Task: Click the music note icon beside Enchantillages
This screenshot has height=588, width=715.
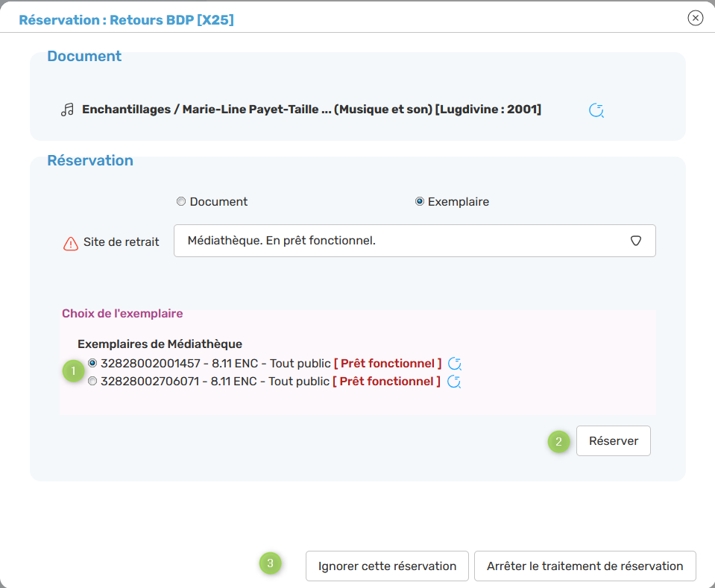Action: point(67,110)
